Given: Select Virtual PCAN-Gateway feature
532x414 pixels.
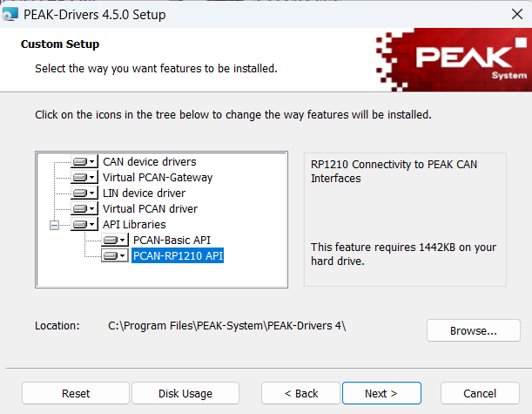Looking at the screenshot, I should 158,177.
